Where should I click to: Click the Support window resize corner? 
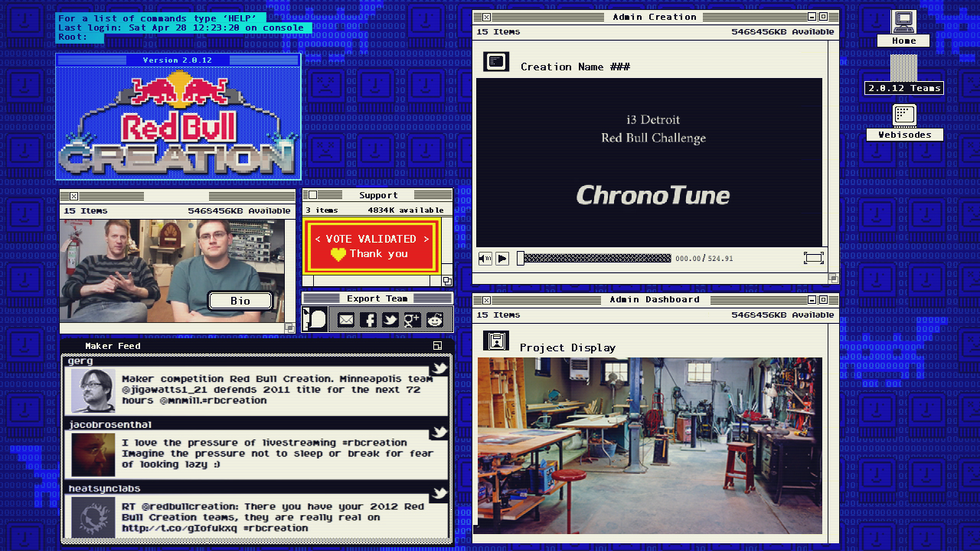coord(447,281)
